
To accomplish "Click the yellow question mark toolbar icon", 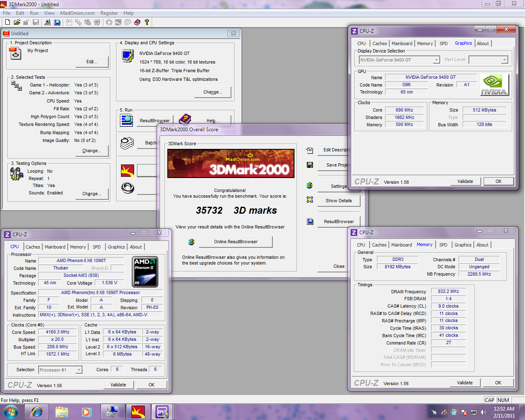I will [x=146, y=22].
